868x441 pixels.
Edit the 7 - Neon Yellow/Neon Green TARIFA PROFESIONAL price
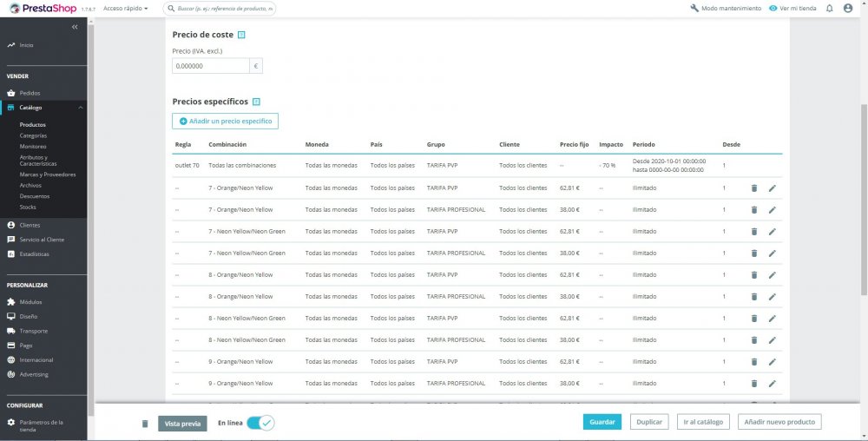773,253
